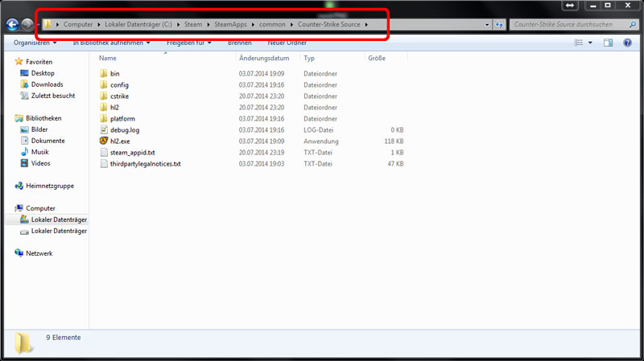The image size is (644, 361).
Task: Click the magnifier icon in search box
Action: tap(633, 25)
